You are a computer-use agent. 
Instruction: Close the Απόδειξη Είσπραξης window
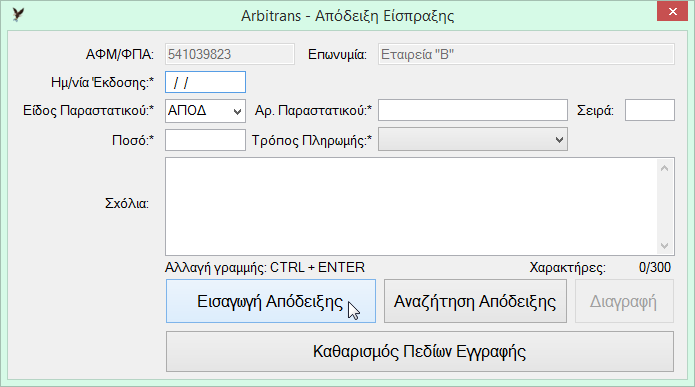(x=672, y=12)
